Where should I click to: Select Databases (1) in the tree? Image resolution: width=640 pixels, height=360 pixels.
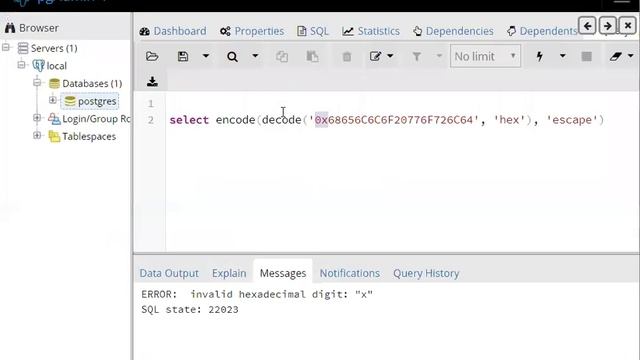pyautogui.click(x=92, y=83)
